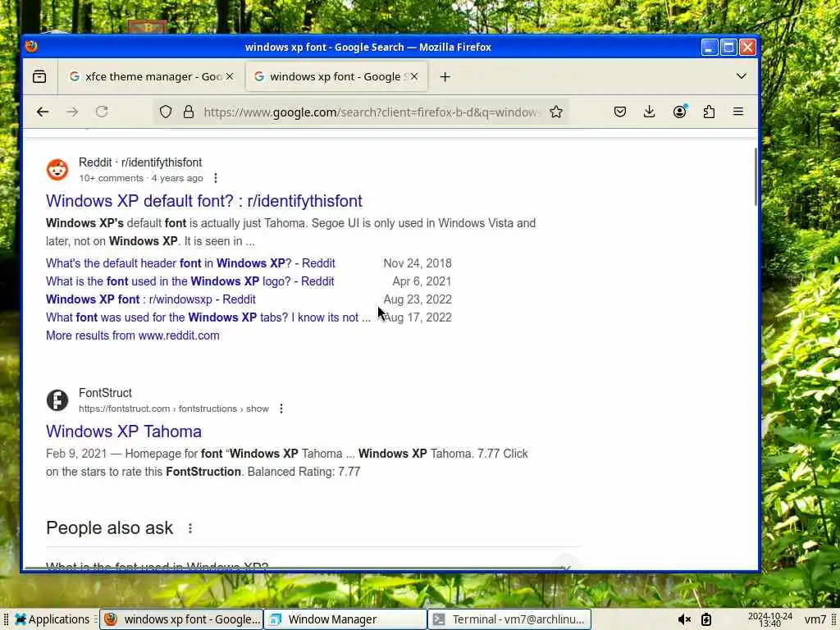Open the Downloads panel
This screenshot has width=840, height=630.
coord(650,112)
